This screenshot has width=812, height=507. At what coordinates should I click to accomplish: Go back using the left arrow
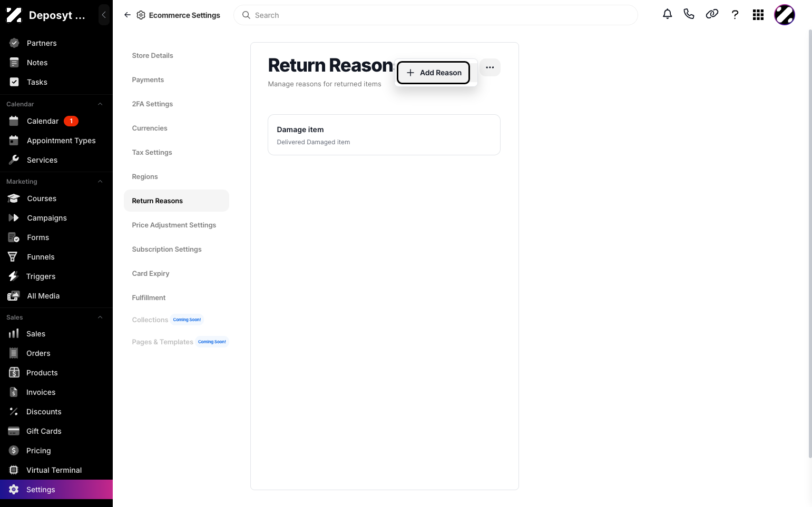(x=128, y=15)
